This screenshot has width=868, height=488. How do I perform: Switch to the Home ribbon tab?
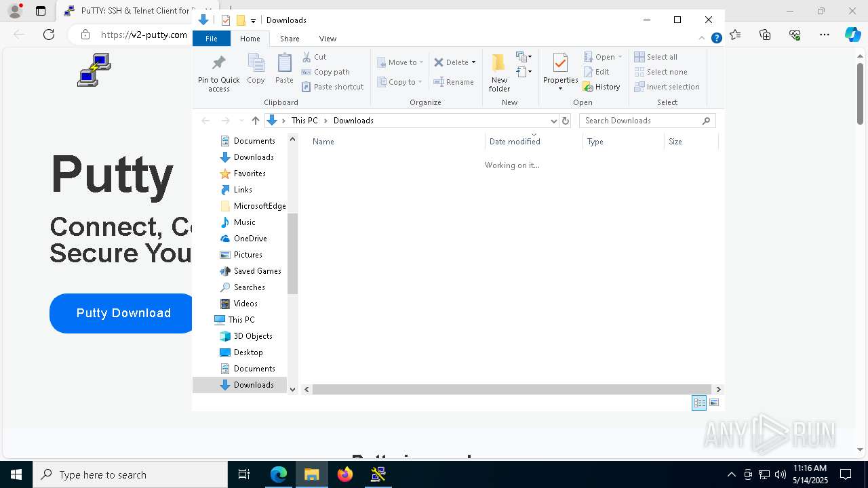(x=250, y=39)
